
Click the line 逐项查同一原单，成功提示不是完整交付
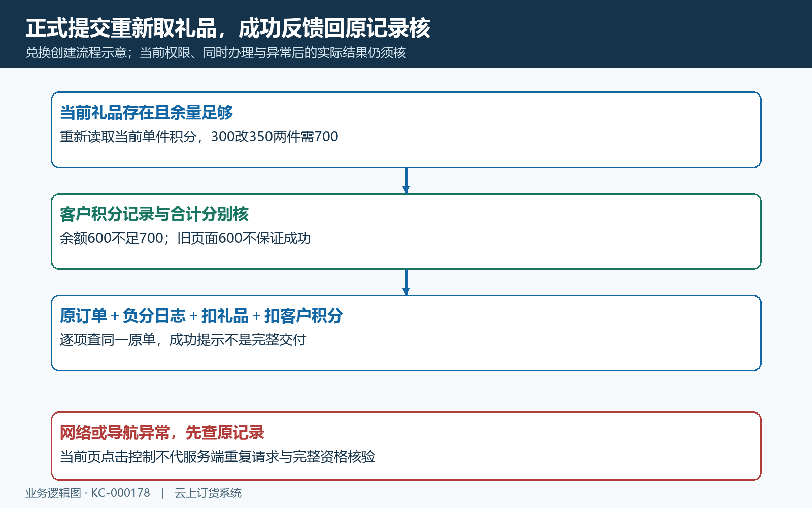click(x=183, y=340)
